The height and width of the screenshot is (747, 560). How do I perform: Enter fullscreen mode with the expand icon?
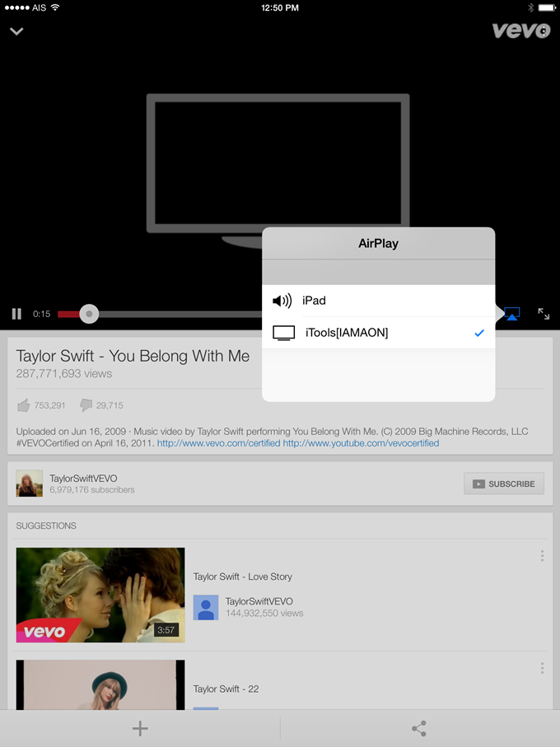(544, 314)
